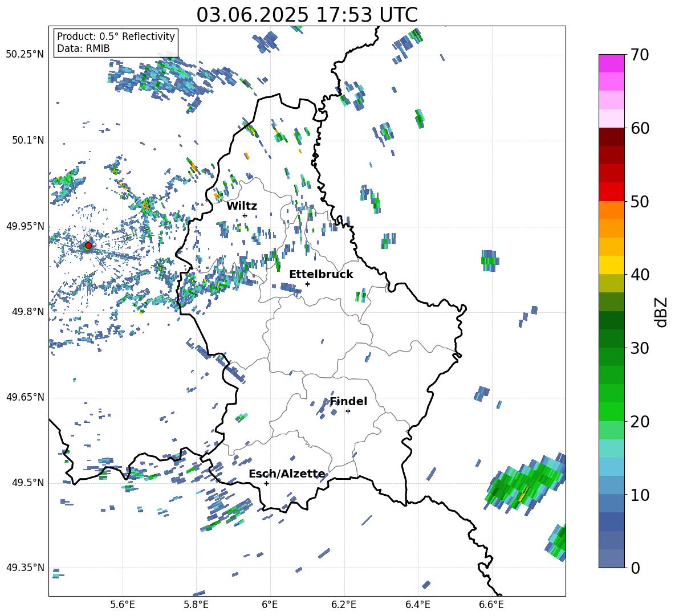Viewport: 675px width, 616px height.
Task: Click the colorbar tick value 30
Action: point(639,348)
